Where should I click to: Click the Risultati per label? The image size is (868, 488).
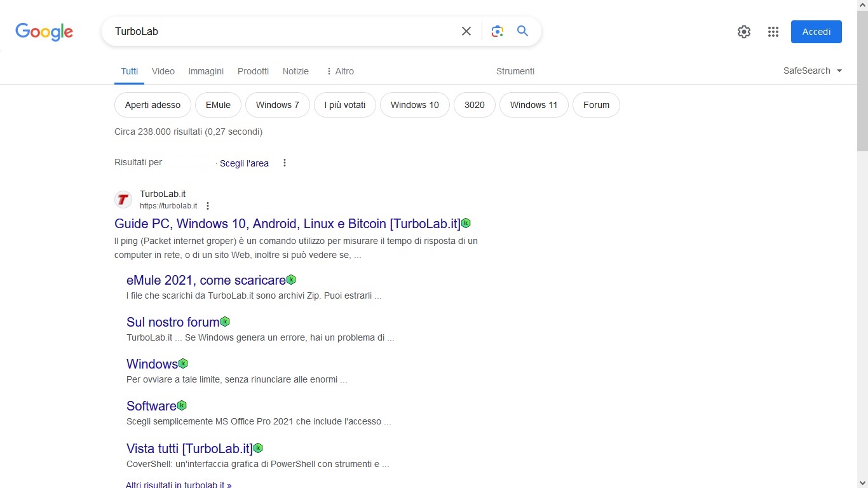point(138,162)
